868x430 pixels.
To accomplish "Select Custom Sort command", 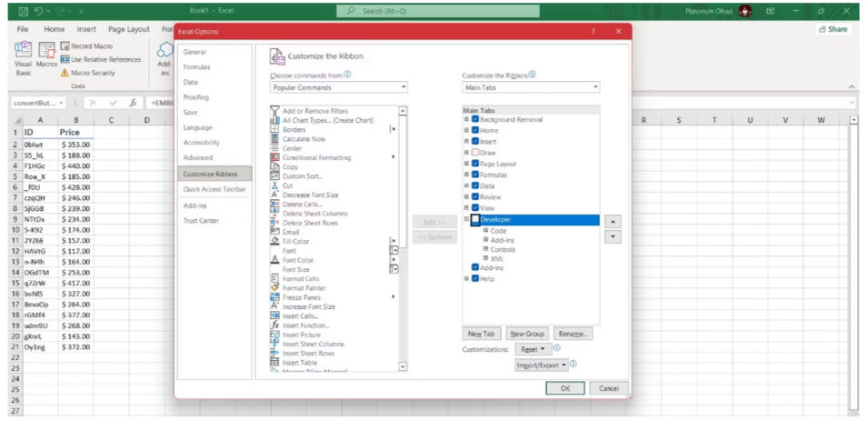I will [303, 176].
